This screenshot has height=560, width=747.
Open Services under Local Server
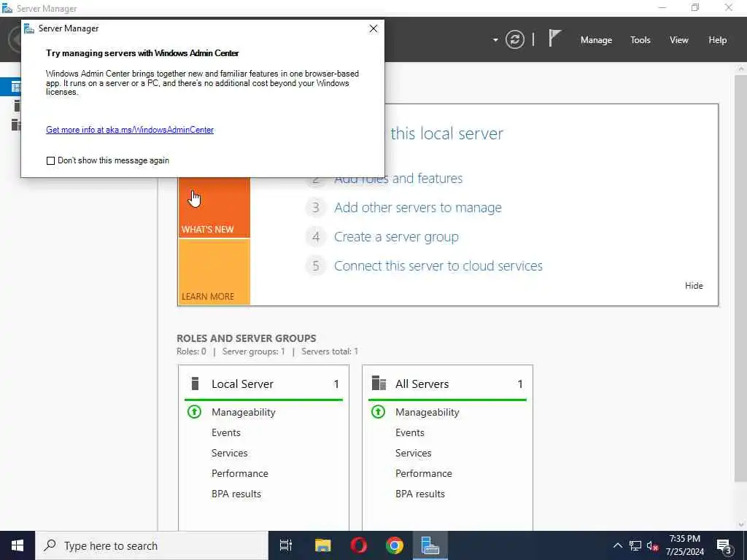click(230, 454)
